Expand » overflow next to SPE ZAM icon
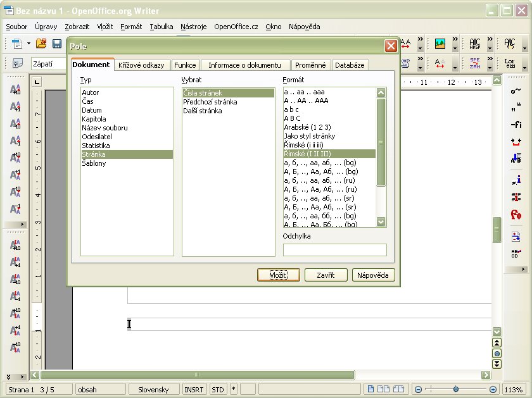 tap(490, 59)
